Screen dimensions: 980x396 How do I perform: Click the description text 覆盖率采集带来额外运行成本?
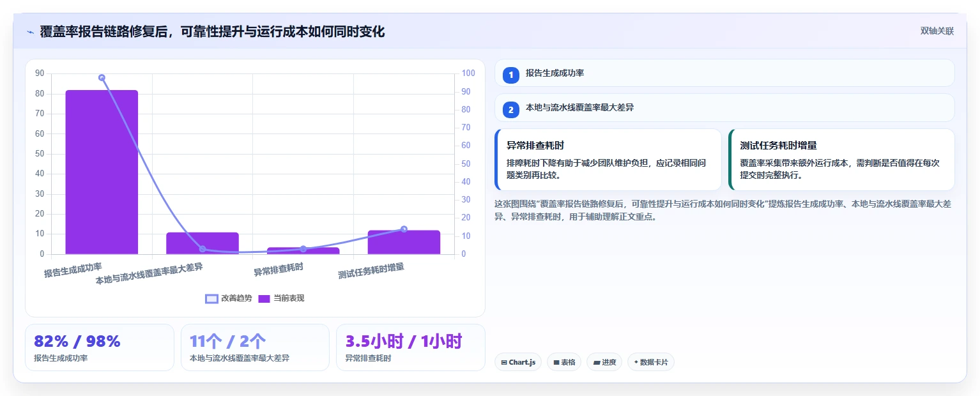[x=839, y=169]
